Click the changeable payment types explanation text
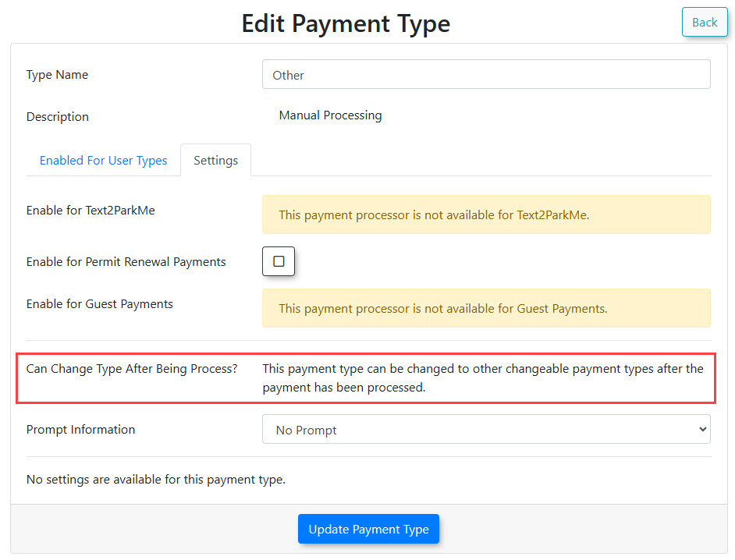The image size is (735, 560). 482,377
